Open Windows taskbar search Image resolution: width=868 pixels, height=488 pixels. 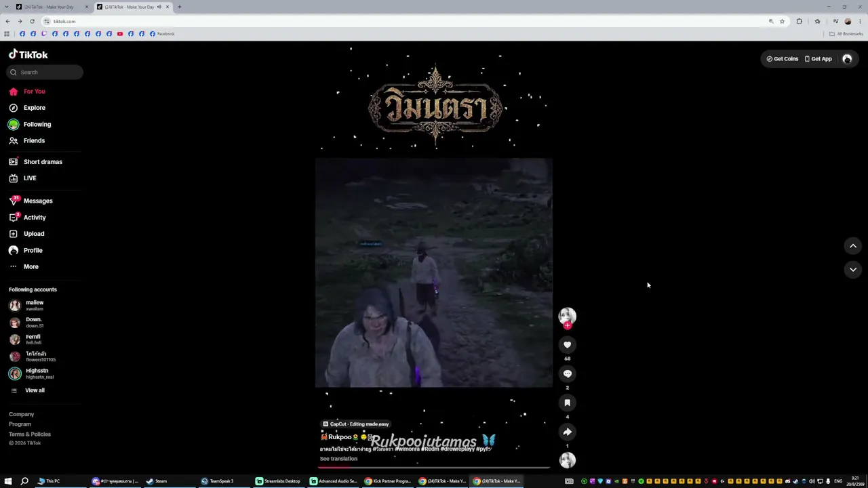point(24,481)
